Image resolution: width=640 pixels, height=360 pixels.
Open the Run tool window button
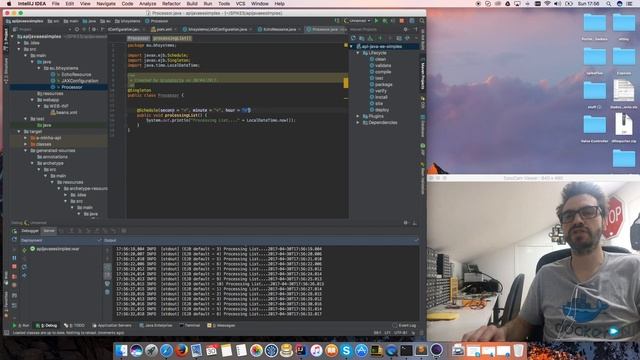pyautogui.click(x=21, y=326)
